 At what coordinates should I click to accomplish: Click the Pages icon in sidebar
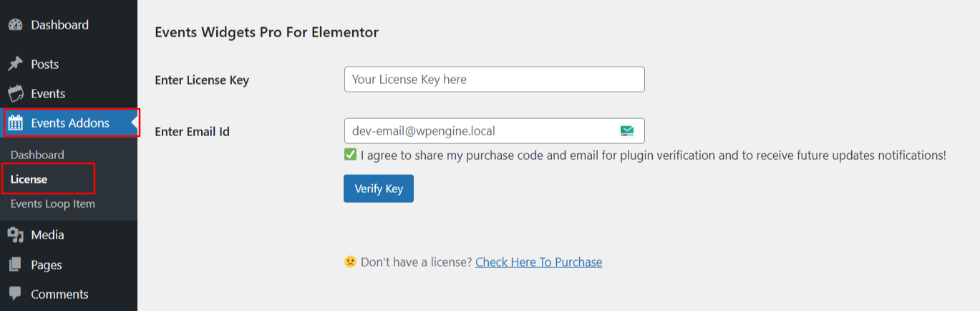(15, 265)
